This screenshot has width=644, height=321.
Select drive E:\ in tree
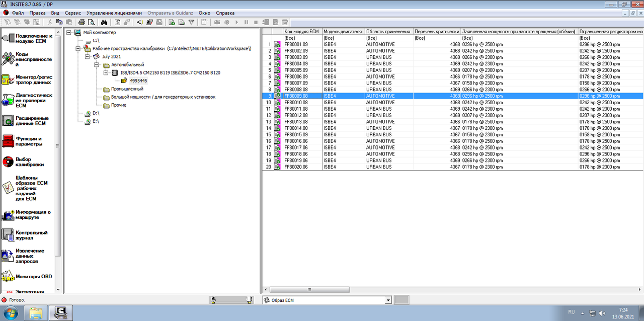coord(96,121)
